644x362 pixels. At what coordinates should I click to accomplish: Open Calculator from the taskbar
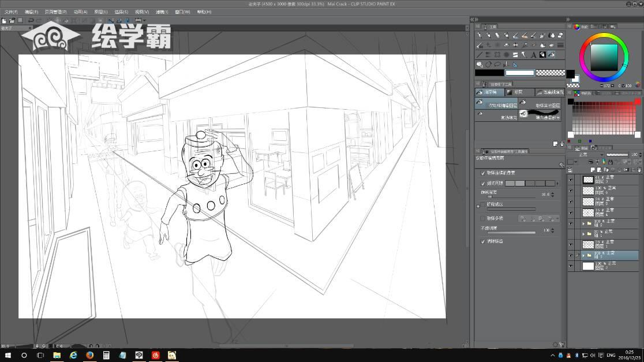point(106,355)
